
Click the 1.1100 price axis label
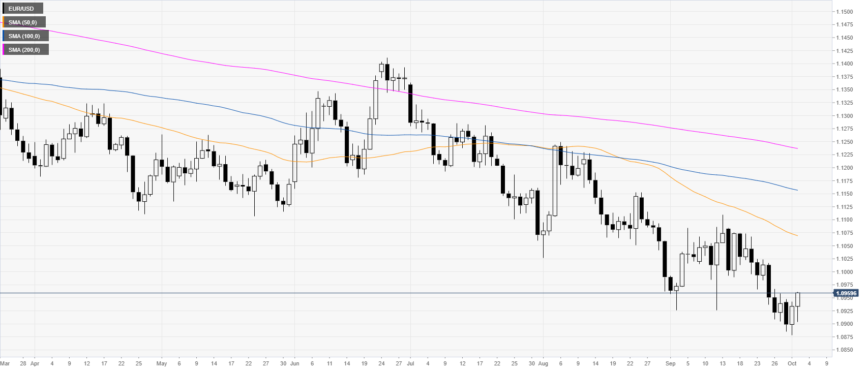click(x=845, y=220)
